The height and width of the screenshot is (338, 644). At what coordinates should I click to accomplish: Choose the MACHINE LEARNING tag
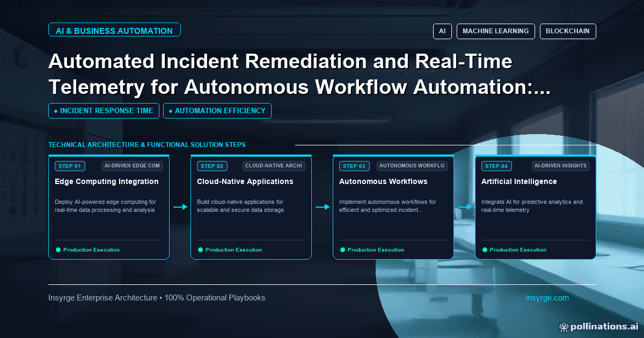coord(496,31)
